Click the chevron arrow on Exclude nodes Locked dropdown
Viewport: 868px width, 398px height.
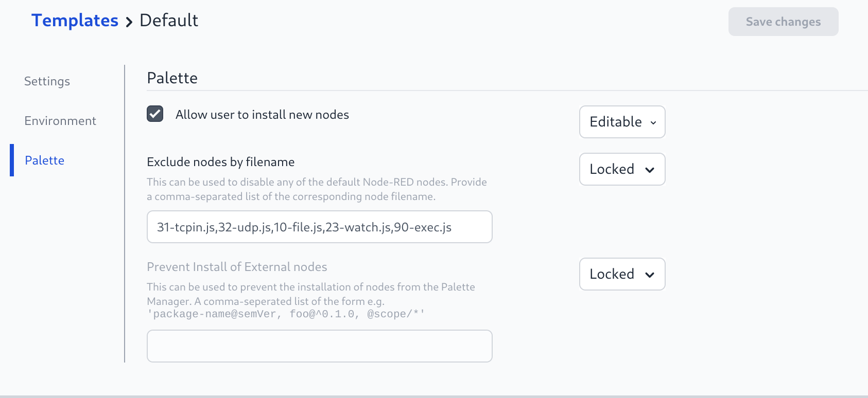(650, 170)
